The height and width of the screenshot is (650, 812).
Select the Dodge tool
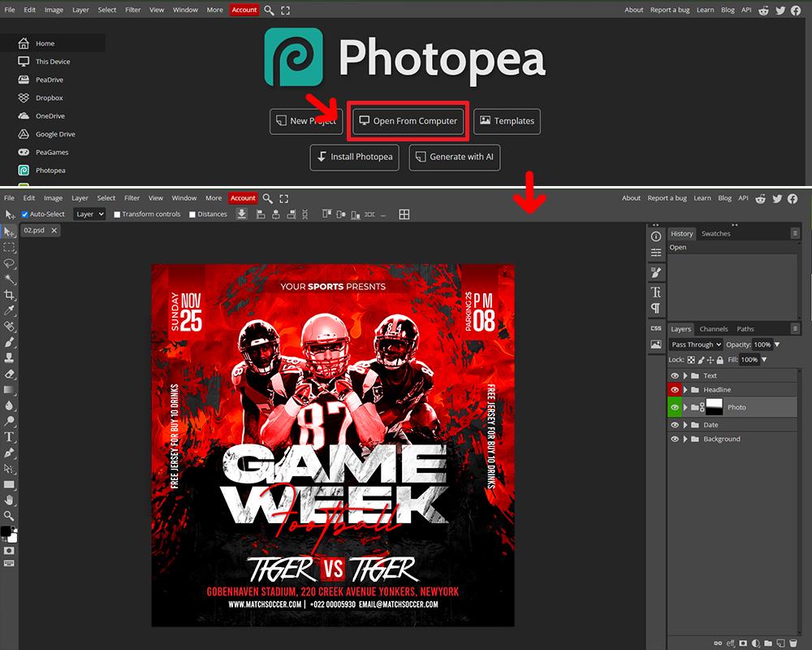click(9, 421)
